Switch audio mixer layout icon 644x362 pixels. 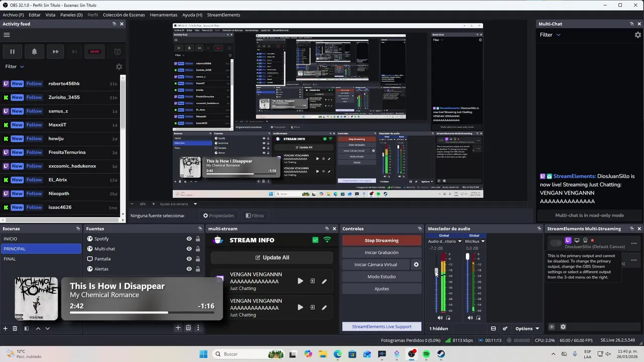pyautogui.click(x=493, y=328)
